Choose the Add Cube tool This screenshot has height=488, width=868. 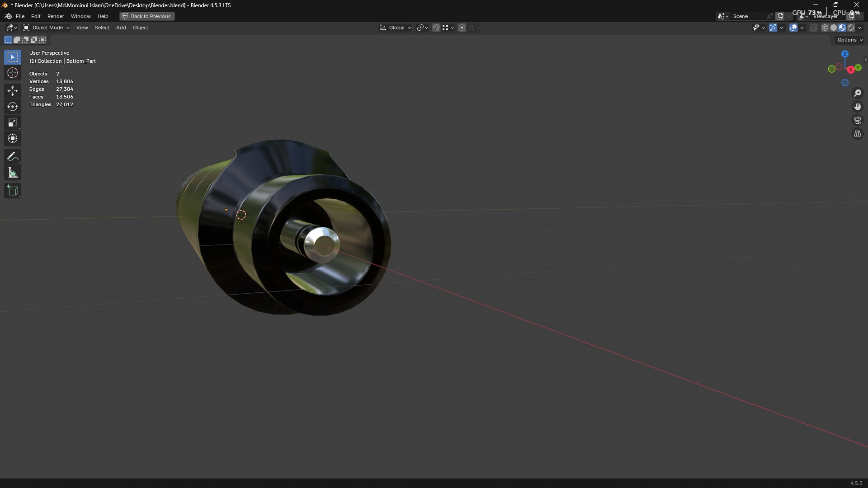pyautogui.click(x=13, y=191)
